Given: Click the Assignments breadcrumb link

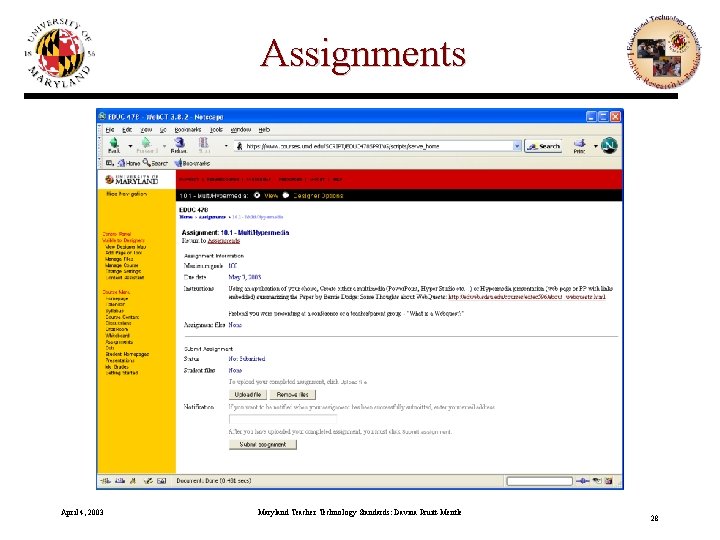Looking at the screenshot, I should coord(212,217).
